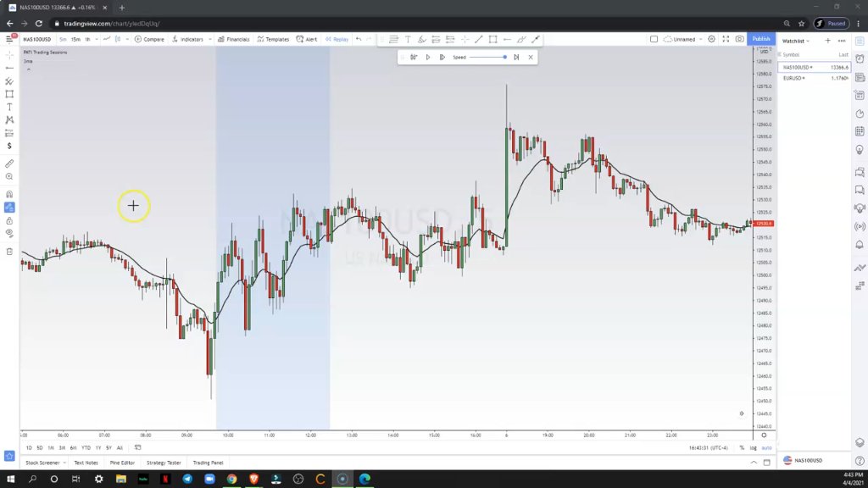Select the dollar sign icons tool

(9, 146)
